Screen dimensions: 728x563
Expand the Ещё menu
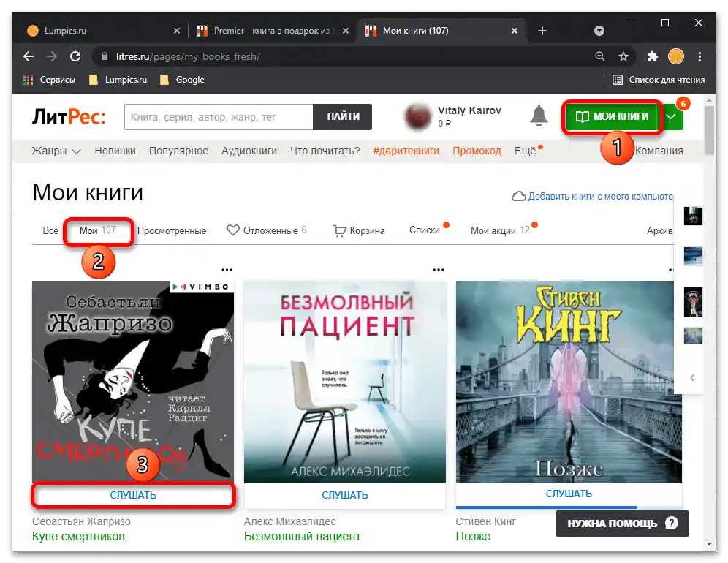click(x=525, y=151)
